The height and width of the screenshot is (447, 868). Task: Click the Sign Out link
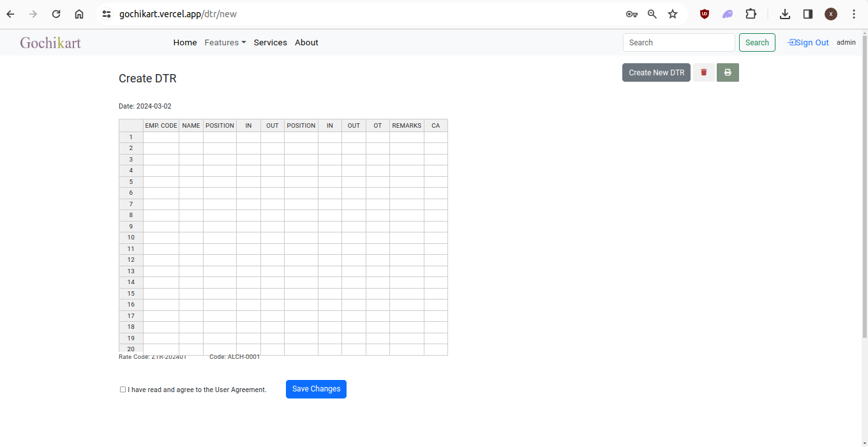click(809, 43)
